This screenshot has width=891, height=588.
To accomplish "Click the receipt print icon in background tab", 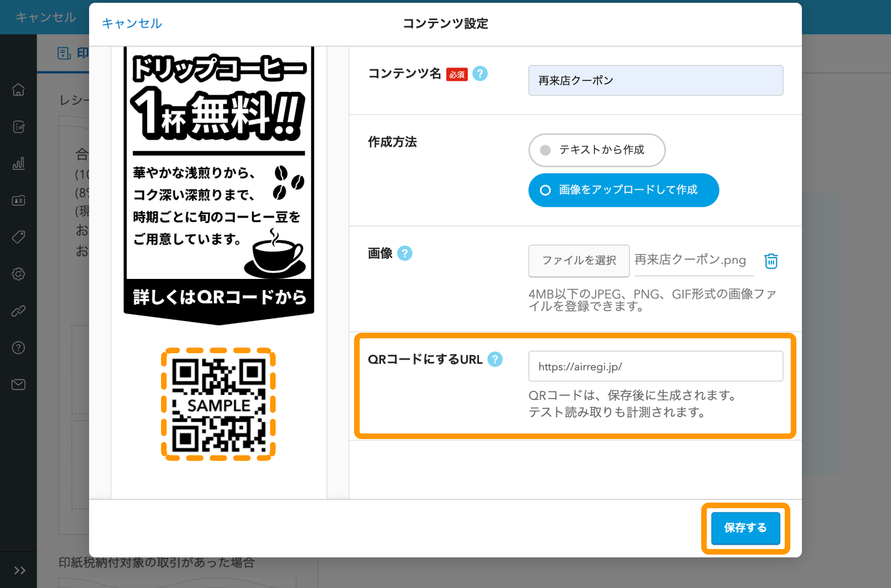I will pyautogui.click(x=64, y=53).
